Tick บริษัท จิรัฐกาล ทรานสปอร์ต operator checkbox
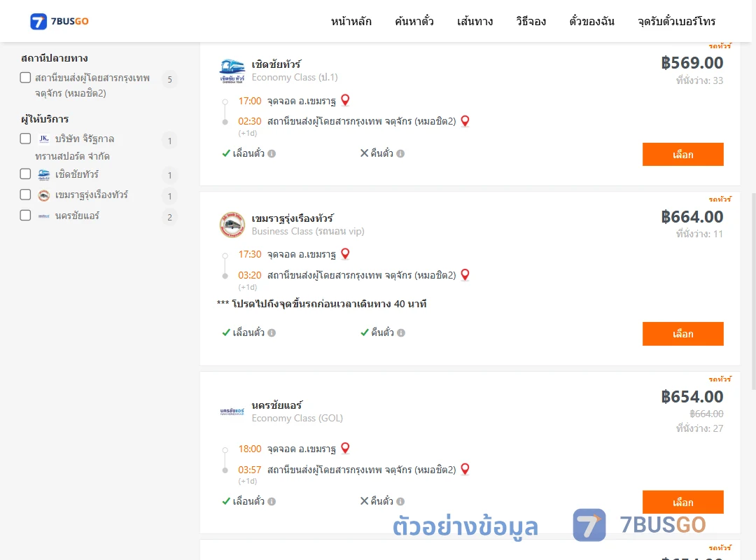 point(26,139)
